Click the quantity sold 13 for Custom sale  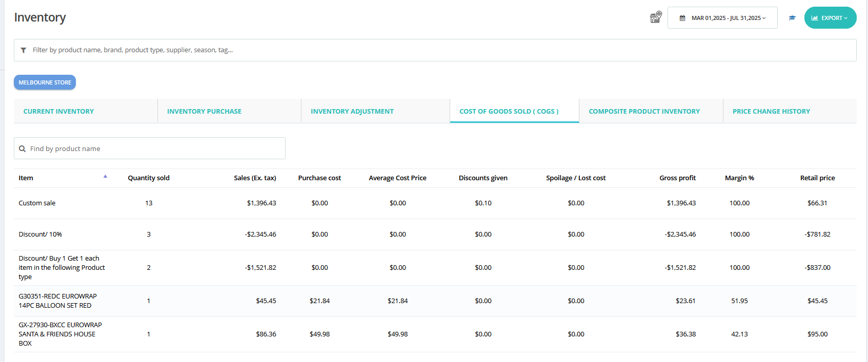[x=149, y=203]
